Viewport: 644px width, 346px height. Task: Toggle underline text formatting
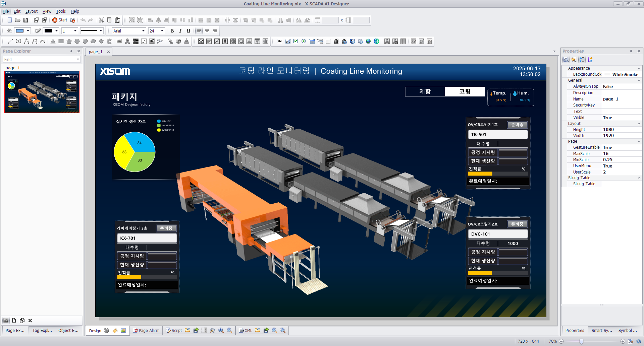click(189, 31)
